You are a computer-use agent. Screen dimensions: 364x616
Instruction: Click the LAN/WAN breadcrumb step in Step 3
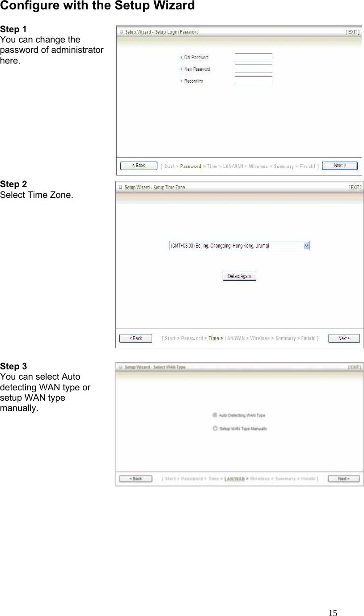pyautogui.click(x=234, y=479)
